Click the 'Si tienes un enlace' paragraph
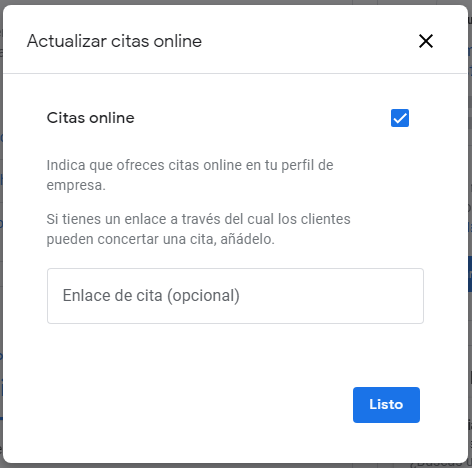The image size is (472, 468). point(198,229)
